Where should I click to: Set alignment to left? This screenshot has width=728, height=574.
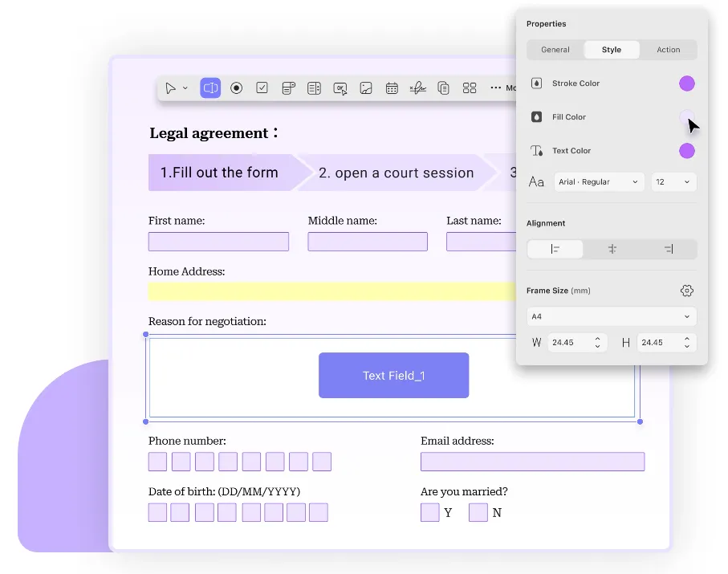point(555,250)
